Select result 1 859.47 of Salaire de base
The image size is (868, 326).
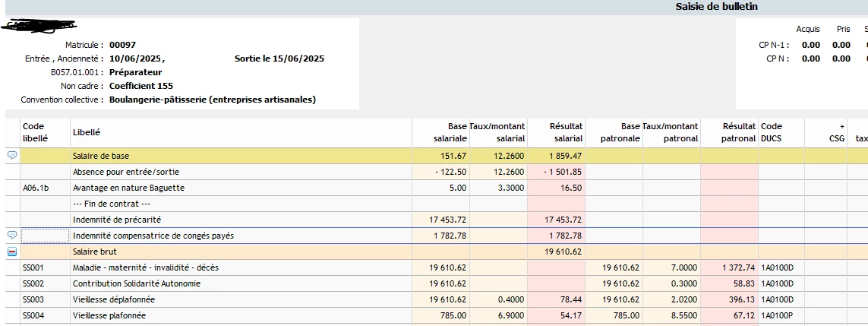tap(556, 156)
